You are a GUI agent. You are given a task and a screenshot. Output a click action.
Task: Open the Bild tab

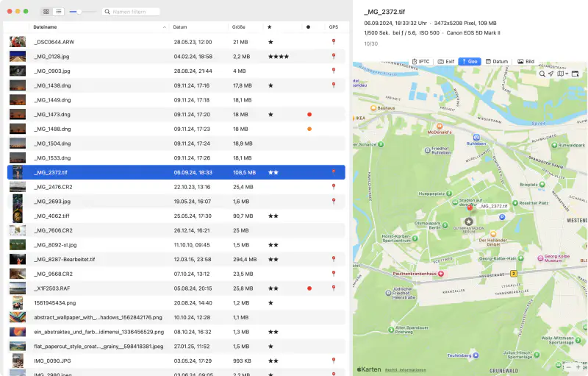point(526,62)
